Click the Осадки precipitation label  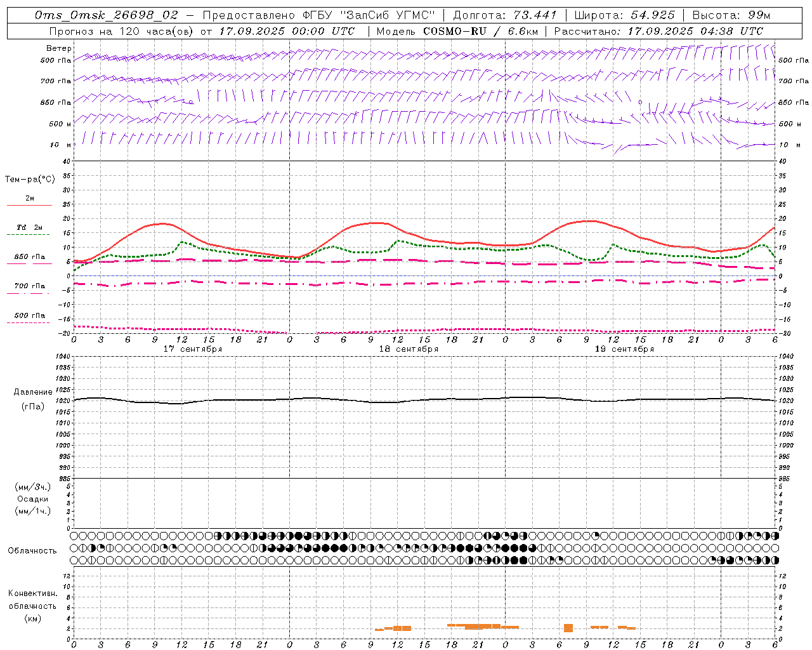[33, 499]
